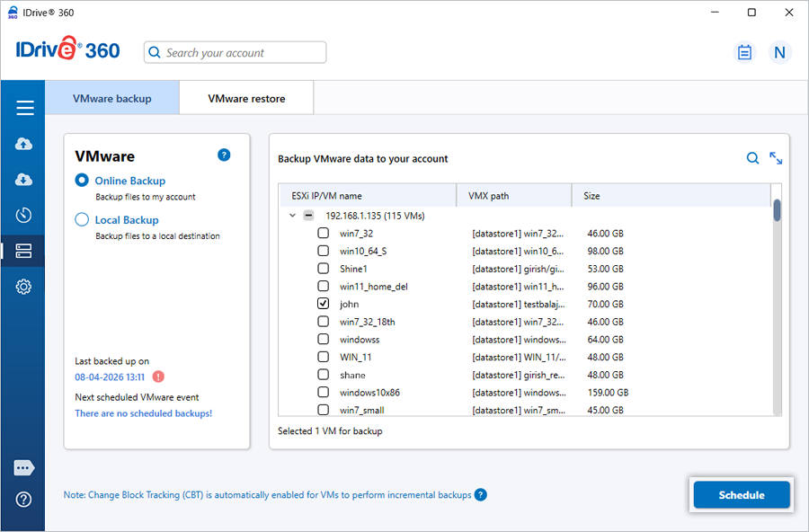The height and width of the screenshot is (532, 809).
Task: Click 'There are no scheduled backups!' link
Action: 144,413
